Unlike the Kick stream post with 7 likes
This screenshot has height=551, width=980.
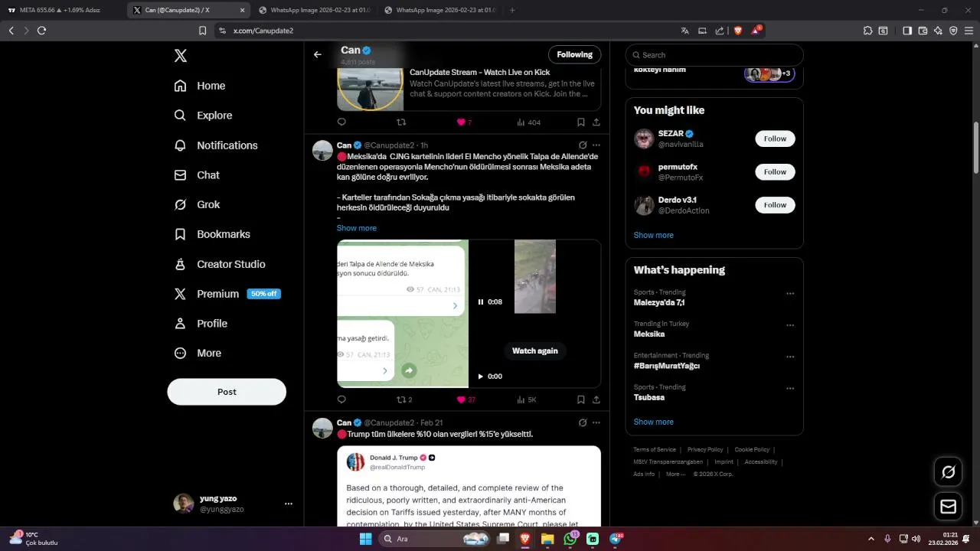(464, 122)
